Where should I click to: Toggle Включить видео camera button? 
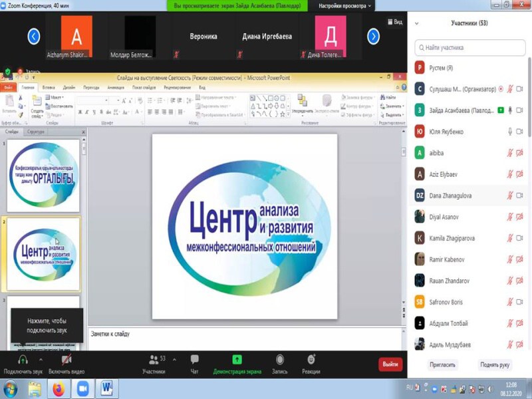[66, 364]
